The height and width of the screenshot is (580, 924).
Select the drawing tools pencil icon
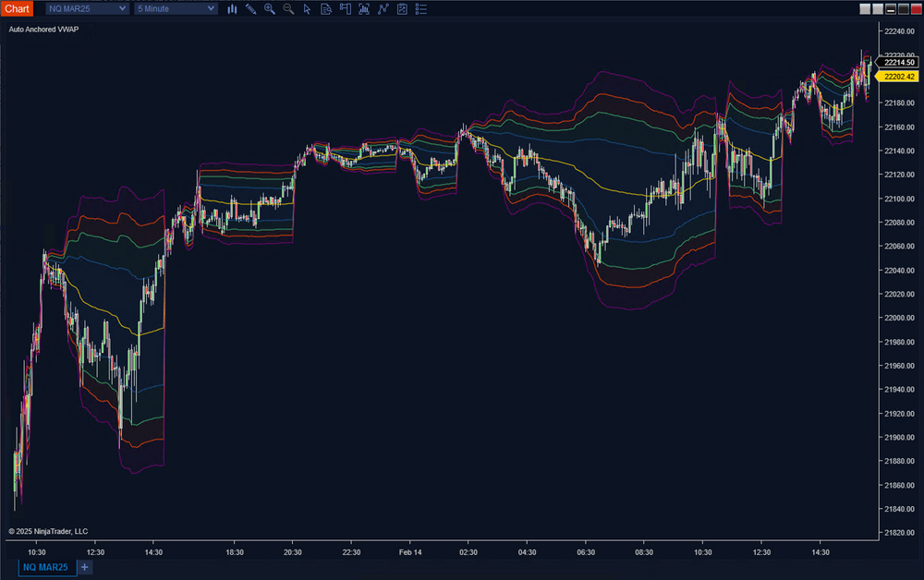point(250,8)
